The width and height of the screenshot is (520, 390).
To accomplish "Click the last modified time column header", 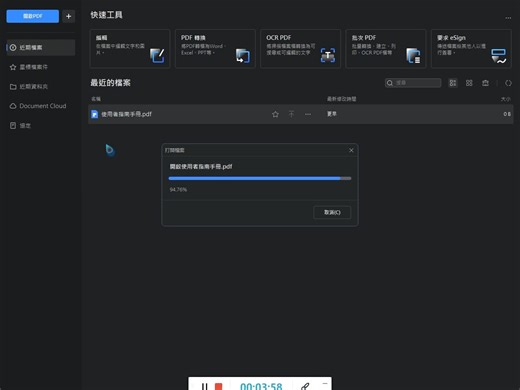I will pyautogui.click(x=341, y=99).
